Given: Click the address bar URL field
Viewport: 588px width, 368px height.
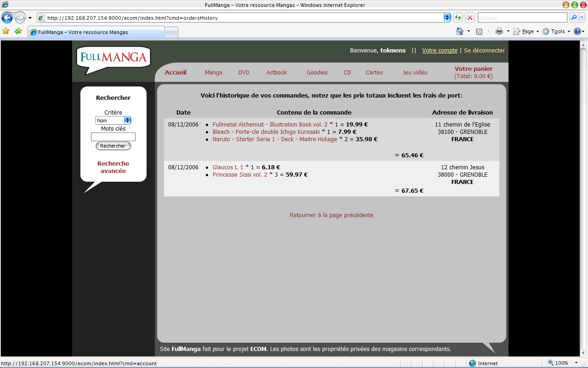Looking at the screenshot, I should tap(240, 18).
